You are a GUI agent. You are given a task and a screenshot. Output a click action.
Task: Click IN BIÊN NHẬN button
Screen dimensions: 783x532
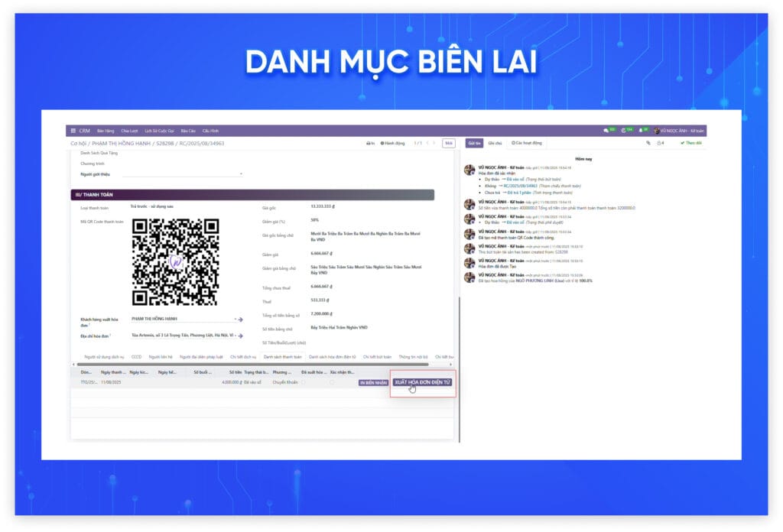click(373, 383)
